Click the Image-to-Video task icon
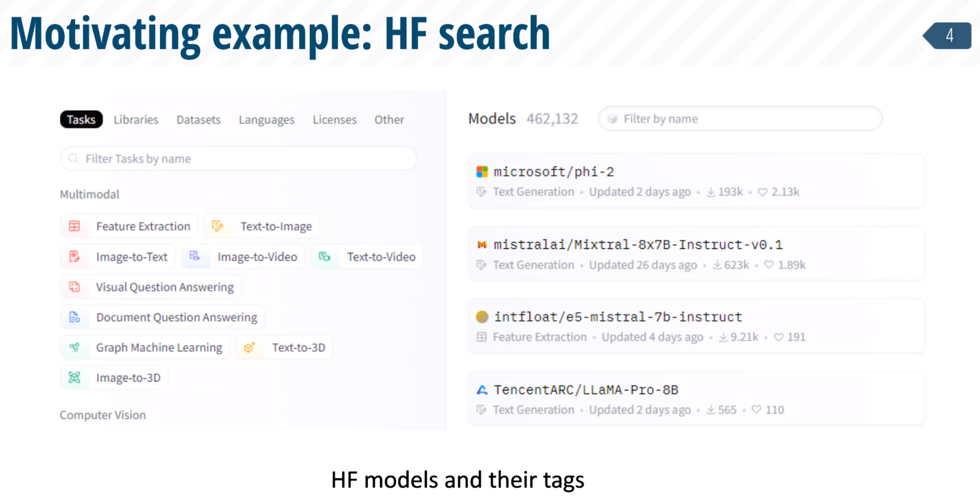 [194, 256]
